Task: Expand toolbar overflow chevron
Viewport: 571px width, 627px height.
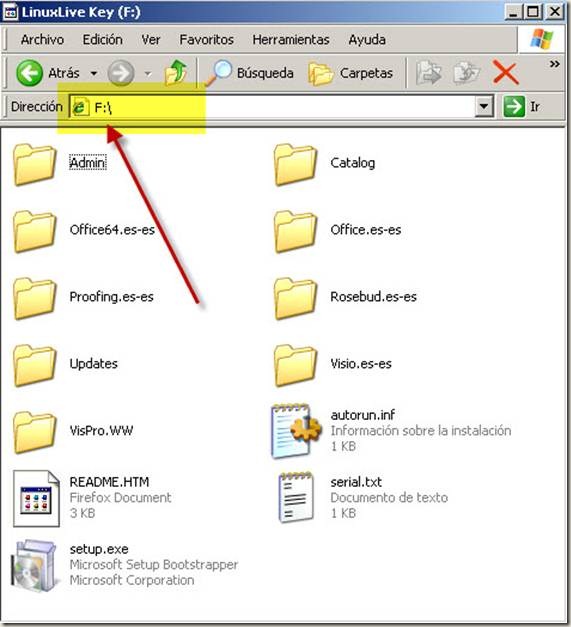Action: pos(554,64)
